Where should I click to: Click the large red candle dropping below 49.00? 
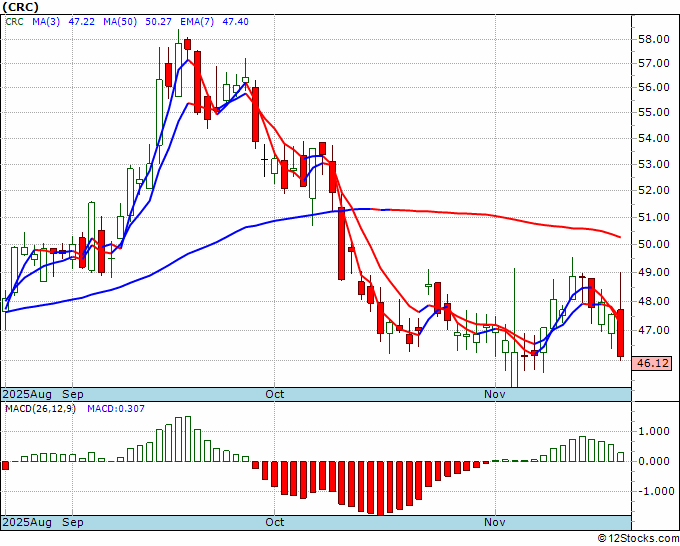[x=342, y=244]
